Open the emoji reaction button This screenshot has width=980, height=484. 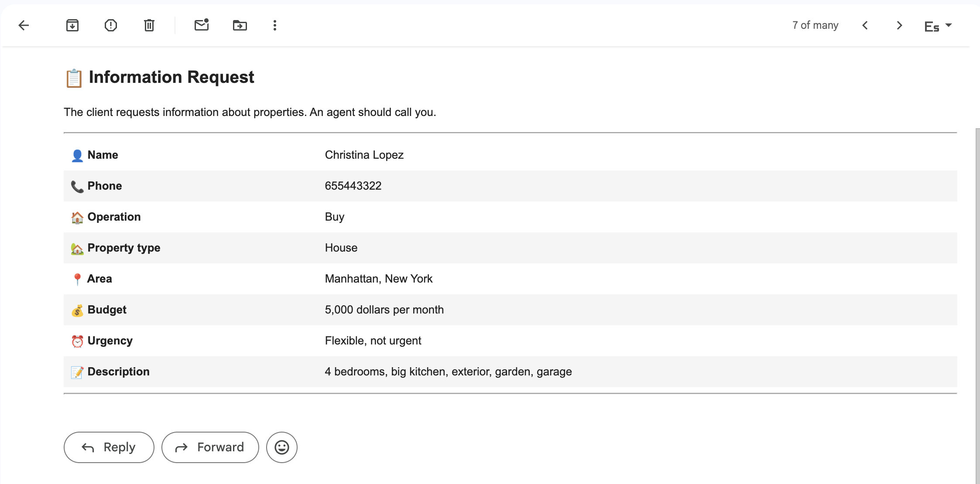(282, 447)
